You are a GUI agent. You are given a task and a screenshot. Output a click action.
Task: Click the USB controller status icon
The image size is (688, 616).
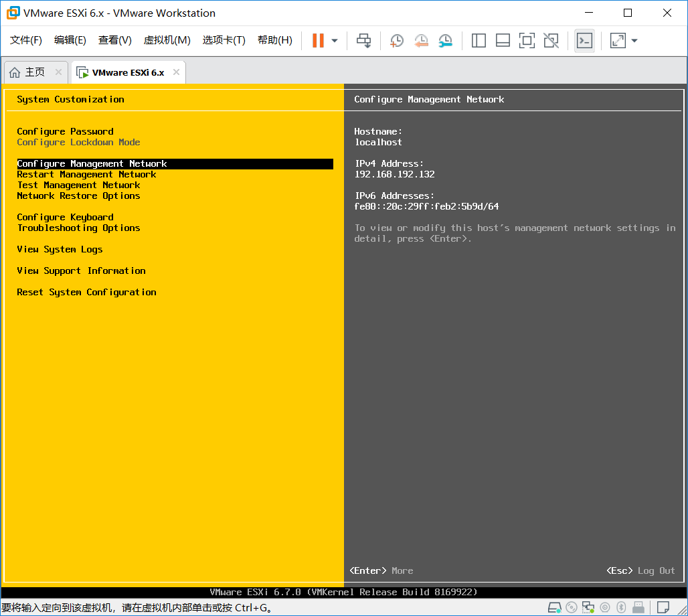[x=638, y=608]
